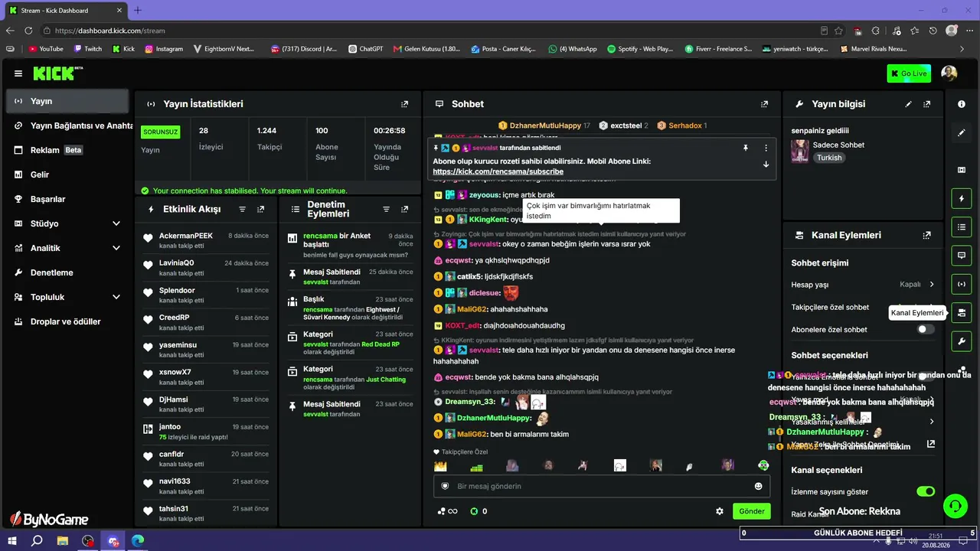Click the pencil edit icon in right sidebar
This screenshot has height=551, width=980.
pos(962,133)
